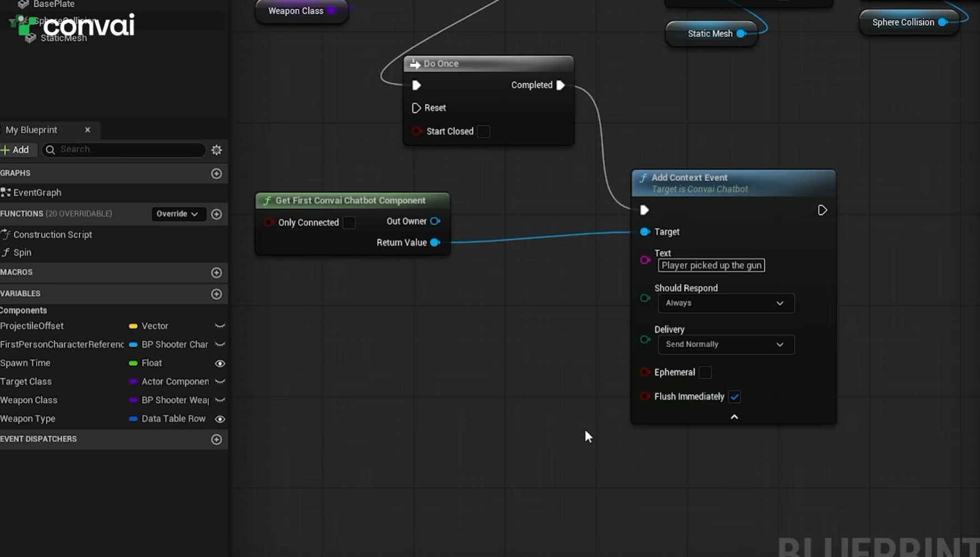Image resolution: width=980 pixels, height=557 pixels.
Task: Select the Construction Script function
Action: (x=53, y=235)
